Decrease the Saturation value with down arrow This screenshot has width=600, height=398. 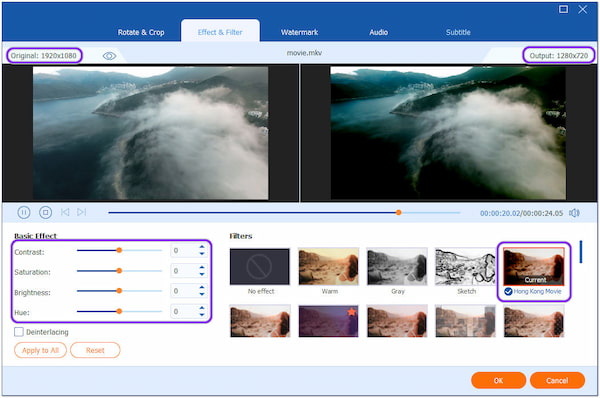[202, 274]
